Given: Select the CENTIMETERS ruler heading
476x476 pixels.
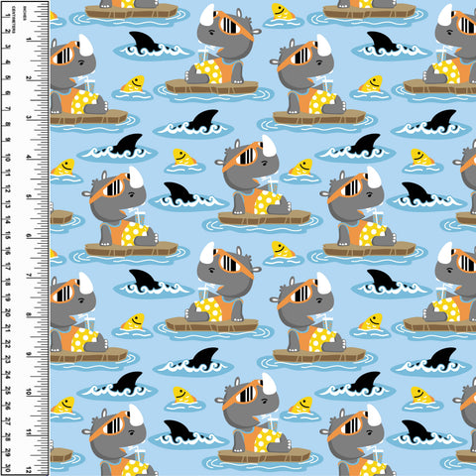Looking at the screenshot, I should [x=13, y=19].
